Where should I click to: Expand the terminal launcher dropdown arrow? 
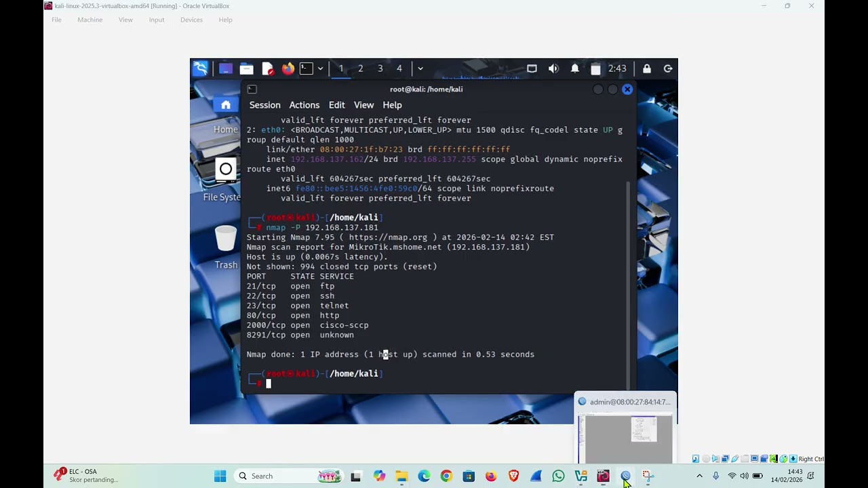click(320, 68)
